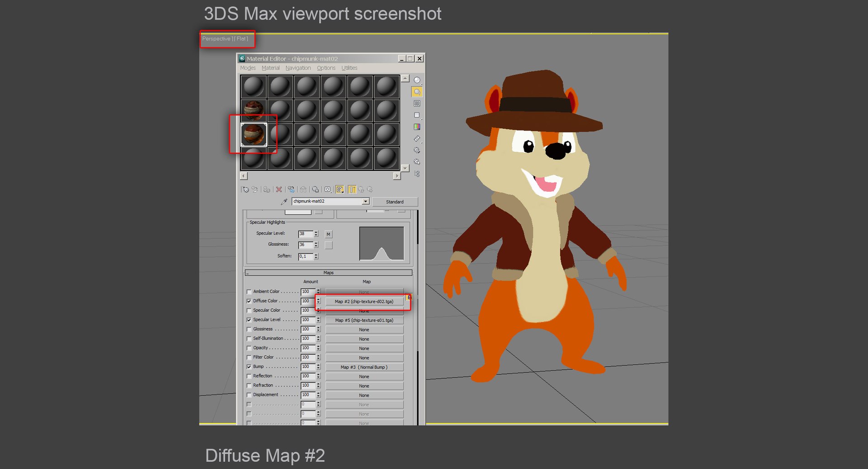Enable the Opacity map checkbox
The height and width of the screenshot is (469, 868).
click(249, 348)
